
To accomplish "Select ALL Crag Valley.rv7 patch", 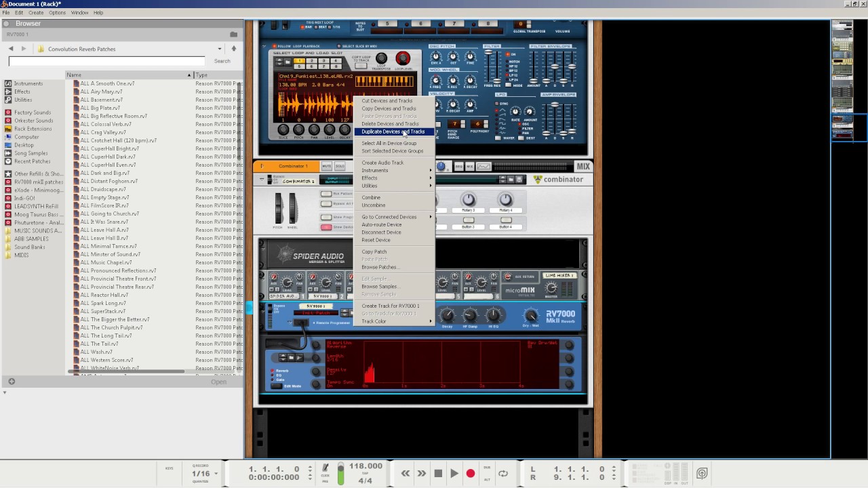I will pos(103,132).
